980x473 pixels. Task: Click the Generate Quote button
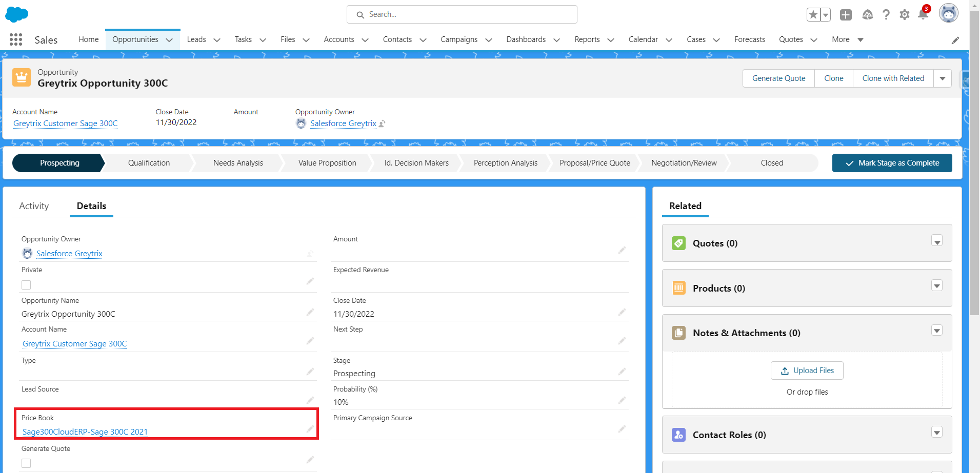(778, 78)
